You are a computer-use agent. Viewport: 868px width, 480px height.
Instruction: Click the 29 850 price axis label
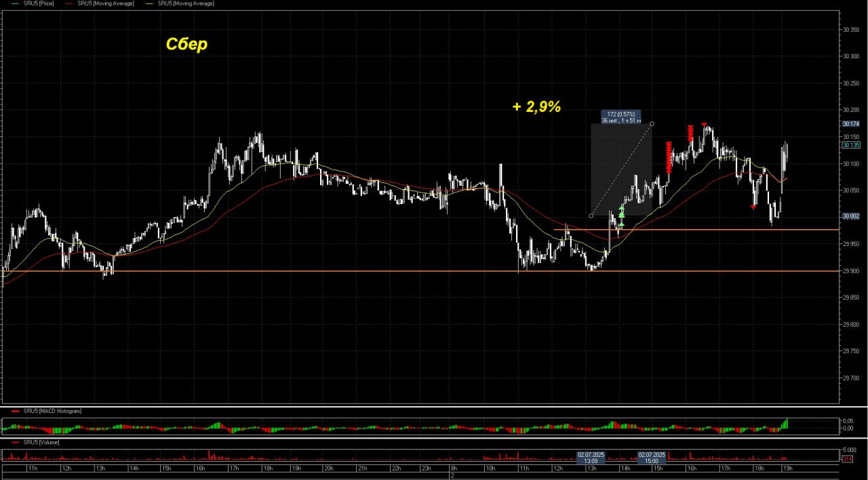point(852,298)
